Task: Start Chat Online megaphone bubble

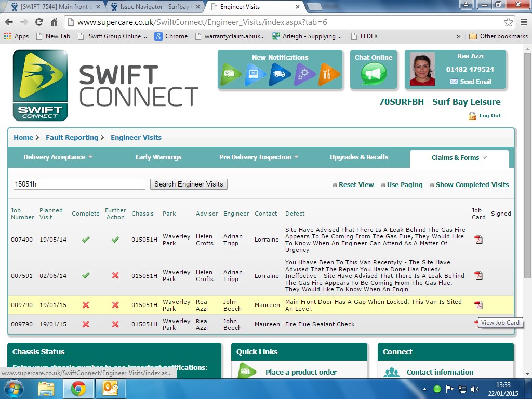Action: coord(374,74)
